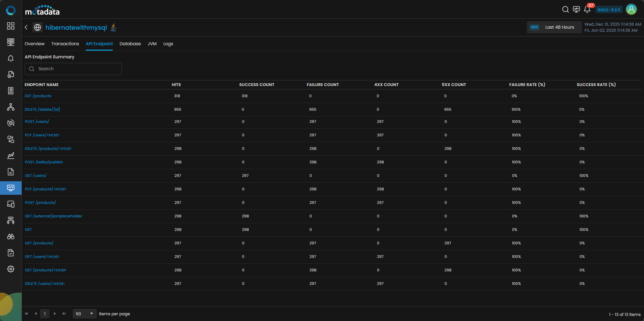644x321 pixels.
Task: Open the dashboards grid icon in sidebar
Action: (11, 26)
